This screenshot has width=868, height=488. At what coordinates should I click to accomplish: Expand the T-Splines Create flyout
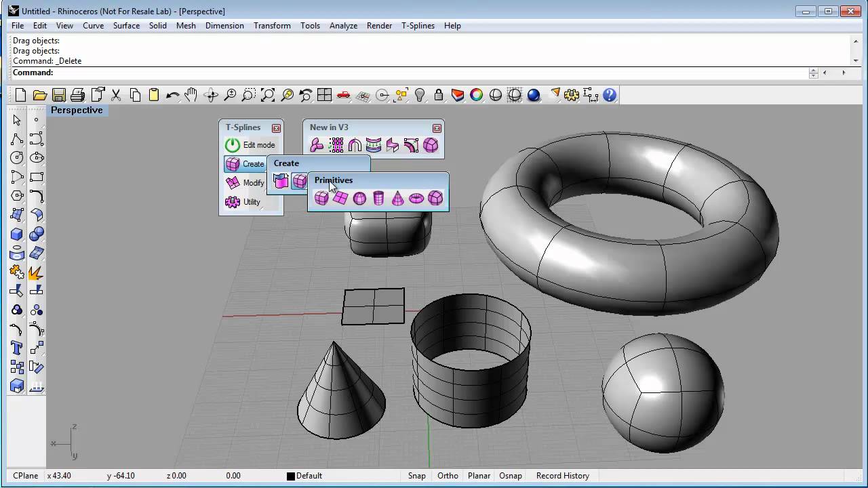point(245,164)
